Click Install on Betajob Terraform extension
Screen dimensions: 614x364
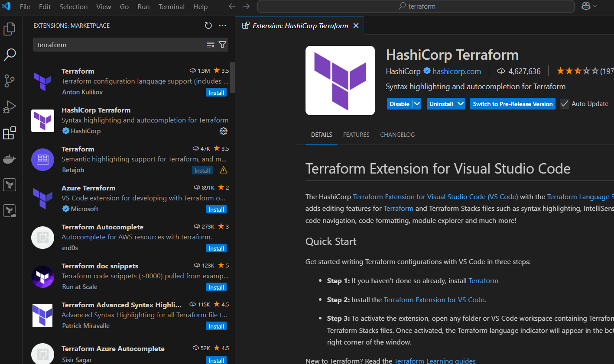pyautogui.click(x=202, y=171)
